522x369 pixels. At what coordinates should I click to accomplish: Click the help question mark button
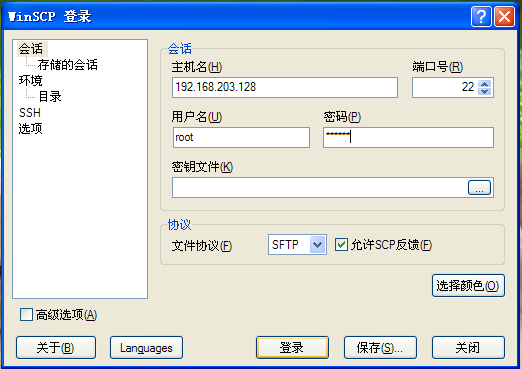481,16
